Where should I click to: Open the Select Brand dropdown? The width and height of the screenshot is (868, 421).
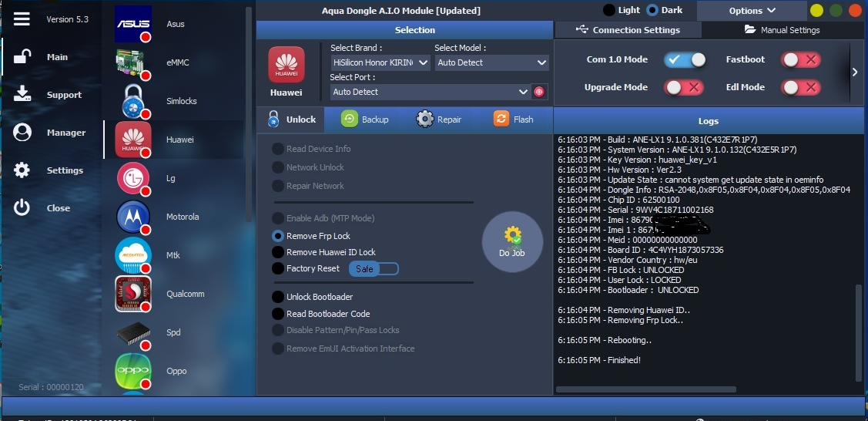380,62
